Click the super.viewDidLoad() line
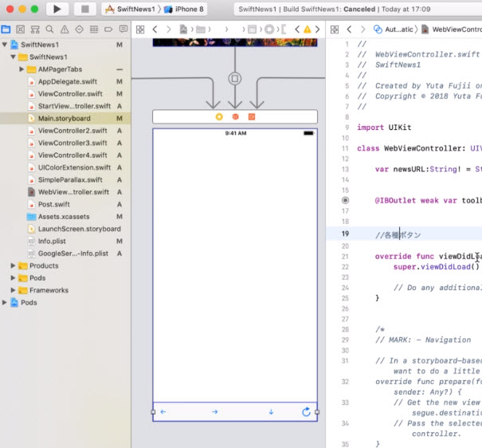The image size is (482, 448). click(x=437, y=267)
